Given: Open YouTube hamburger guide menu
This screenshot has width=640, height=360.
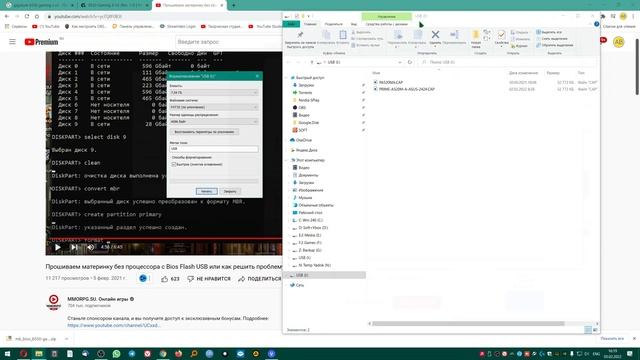Looking at the screenshot, I should point(12,42).
